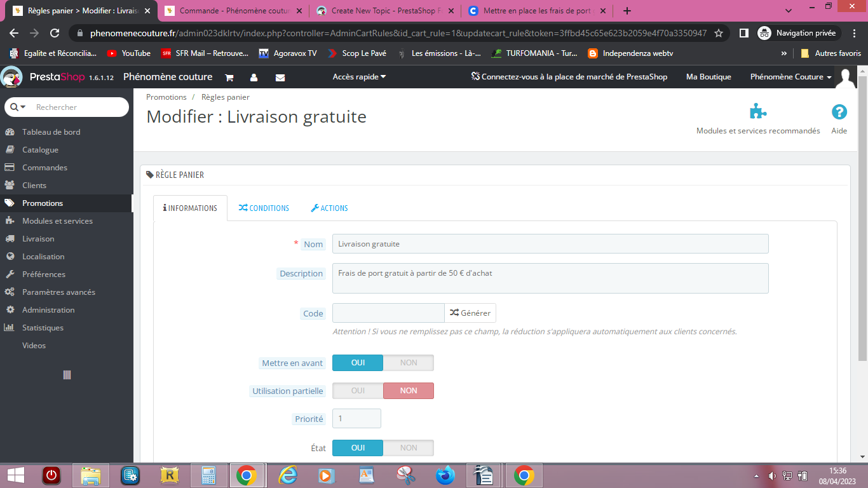Viewport: 868px width, 488px height.
Task: Click the Règles panier breadcrumb link
Action: 226,97
